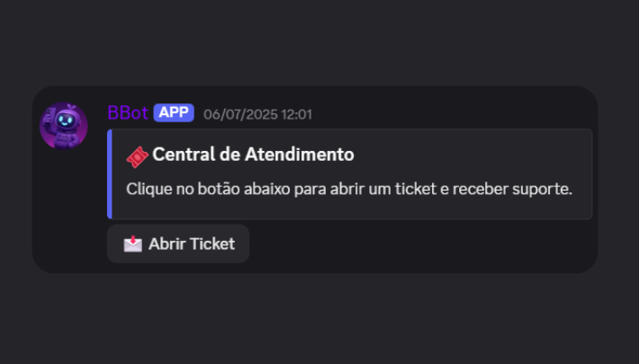Click the envelope icon on Abrir Ticket

(133, 244)
